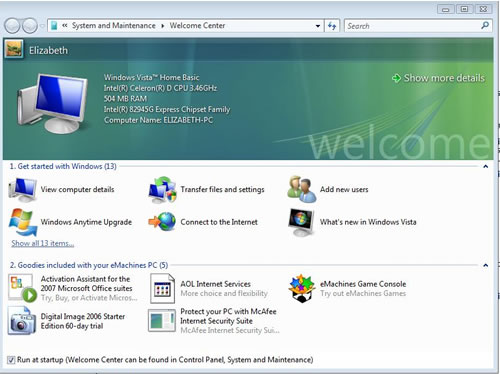Click the green arrow beside Show more details
The height and width of the screenshot is (374, 500).
(x=396, y=78)
